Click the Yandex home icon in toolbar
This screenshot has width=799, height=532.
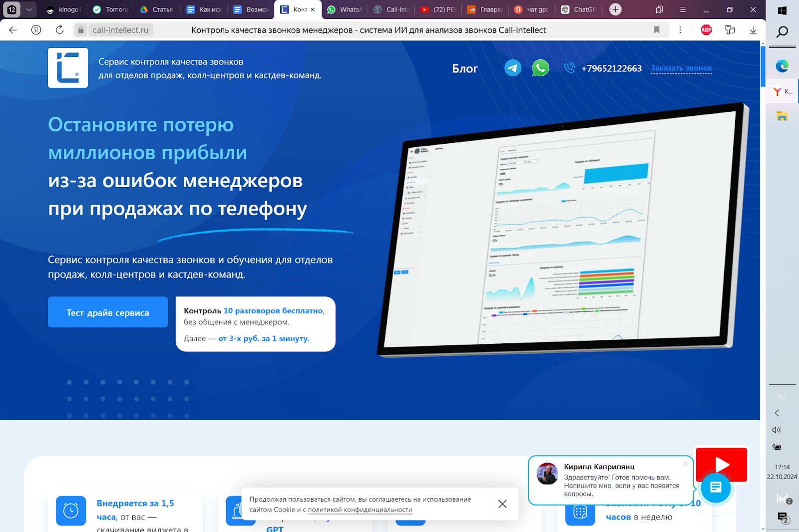point(36,30)
